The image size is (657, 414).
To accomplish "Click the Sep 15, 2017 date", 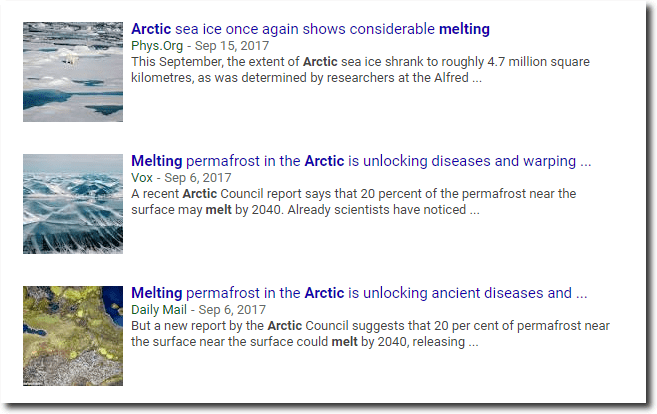I will 234,46.
